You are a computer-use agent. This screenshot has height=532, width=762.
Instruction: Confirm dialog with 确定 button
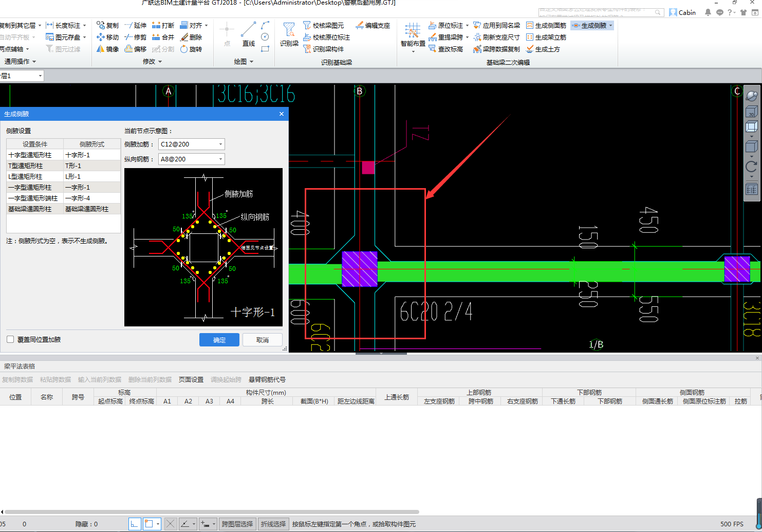coord(219,340)
